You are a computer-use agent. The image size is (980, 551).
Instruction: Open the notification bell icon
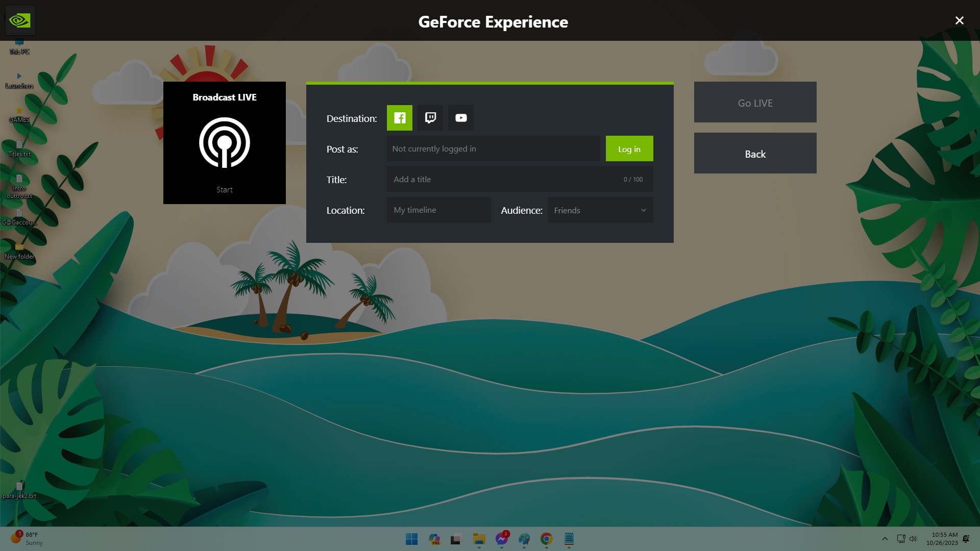coord(966,539)
